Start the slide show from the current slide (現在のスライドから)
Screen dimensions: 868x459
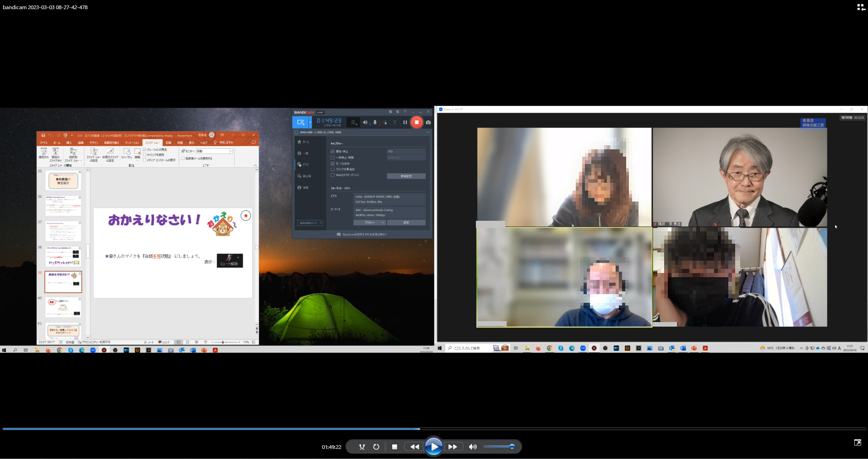pyautogui.click(x=55, y=155)
